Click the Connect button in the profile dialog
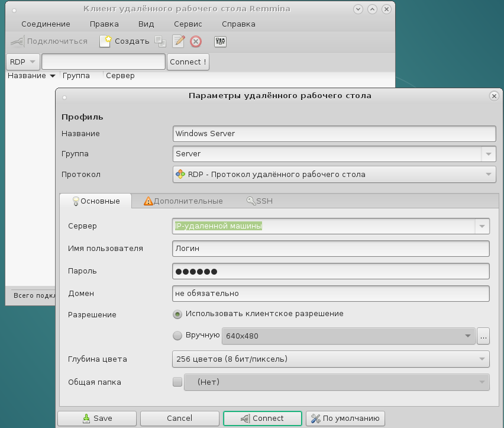The height and width of the screenshot is (428, 504). tap(263, 419)
